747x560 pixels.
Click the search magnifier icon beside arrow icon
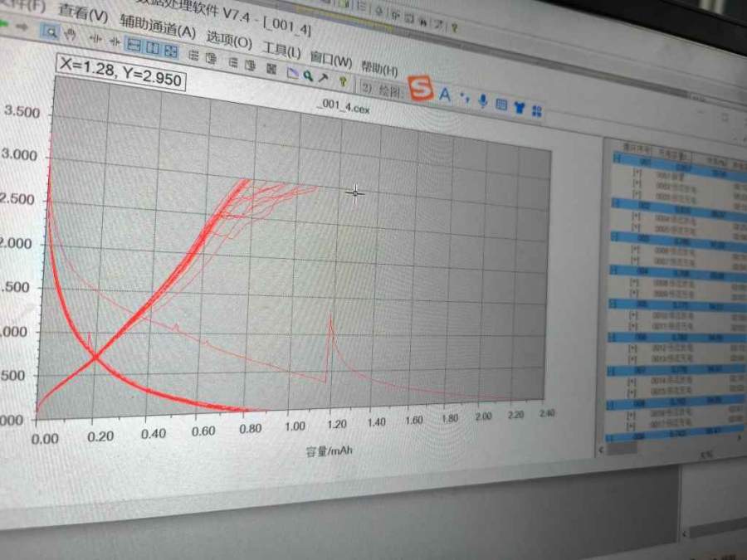point(308,76)
